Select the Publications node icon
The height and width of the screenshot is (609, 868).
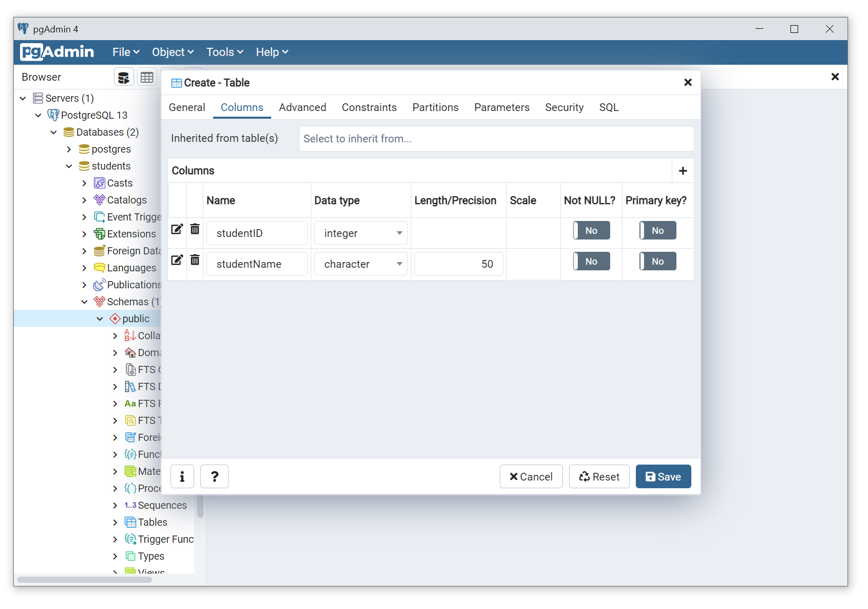pos(100,285)
